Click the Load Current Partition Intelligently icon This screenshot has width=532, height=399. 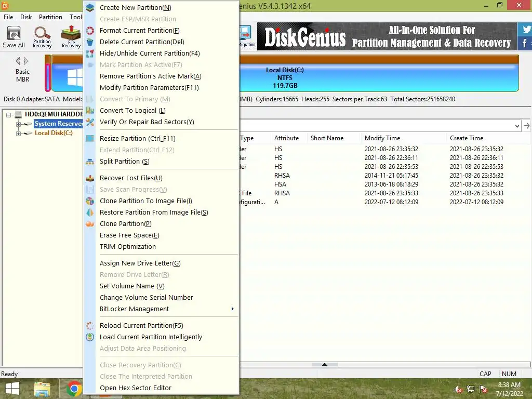[90, 337]
